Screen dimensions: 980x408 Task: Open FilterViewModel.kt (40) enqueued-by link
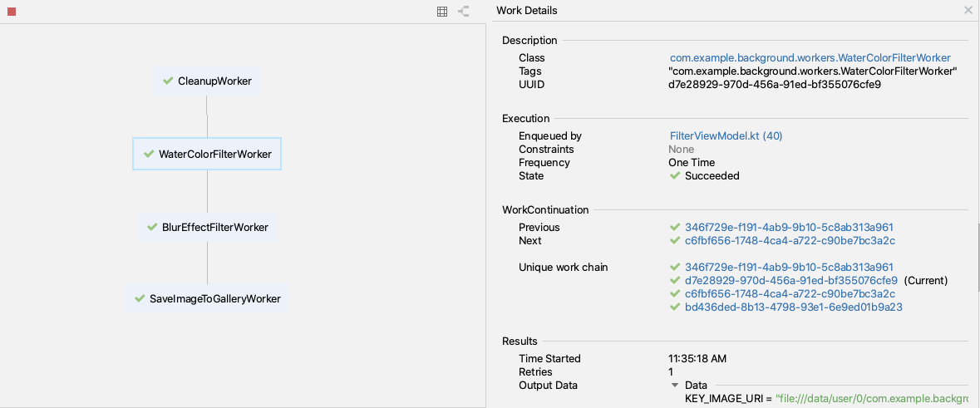(726, 136)
